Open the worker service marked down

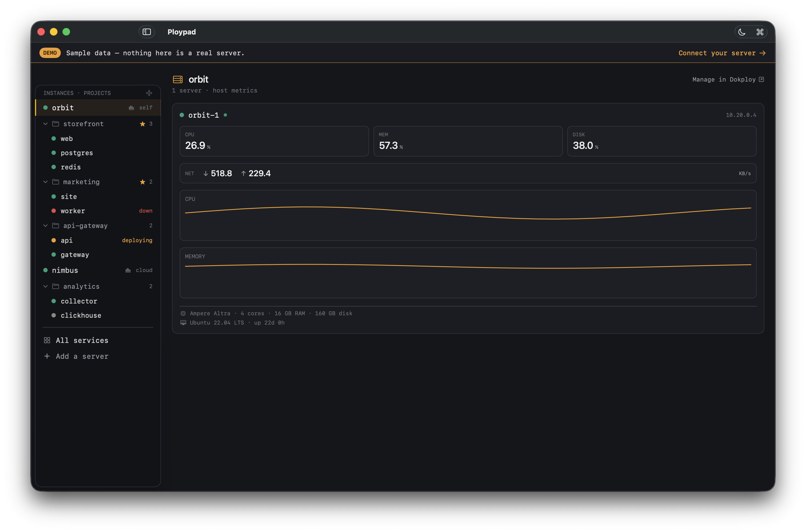pyautogui.click(x=98, y=211)
